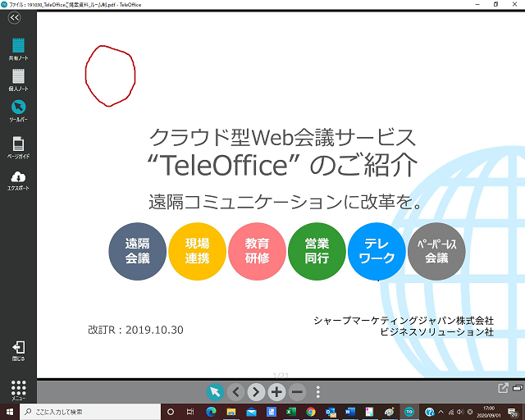Click the taskbar search box

click(90, 412)
